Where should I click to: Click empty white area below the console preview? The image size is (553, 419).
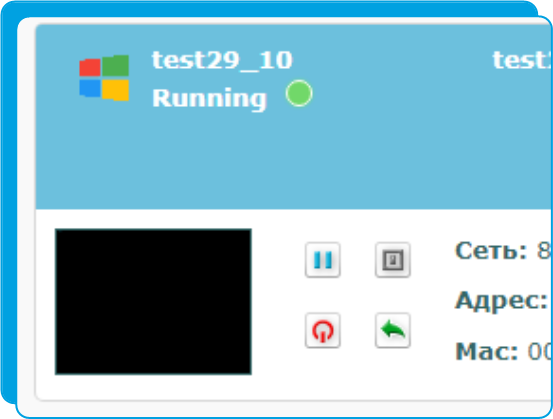pyautogui.click(x=153, y=387)
